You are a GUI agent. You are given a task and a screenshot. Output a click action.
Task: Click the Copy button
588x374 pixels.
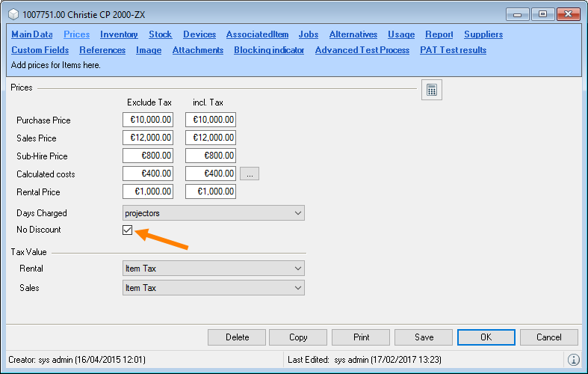(x=297, y=337)
